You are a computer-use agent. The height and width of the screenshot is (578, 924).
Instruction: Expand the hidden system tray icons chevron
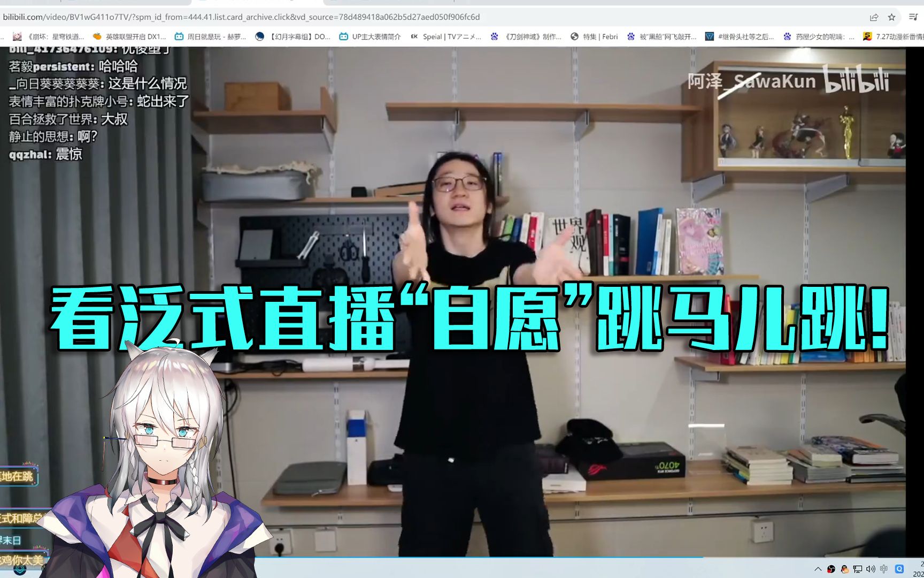pos(818,569)
